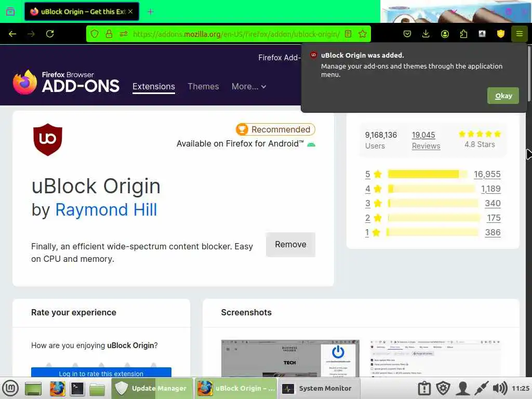The height and width of the screenshot is (399, 532).
Task: Open the Pocket save icon
Action: [407, 34]
